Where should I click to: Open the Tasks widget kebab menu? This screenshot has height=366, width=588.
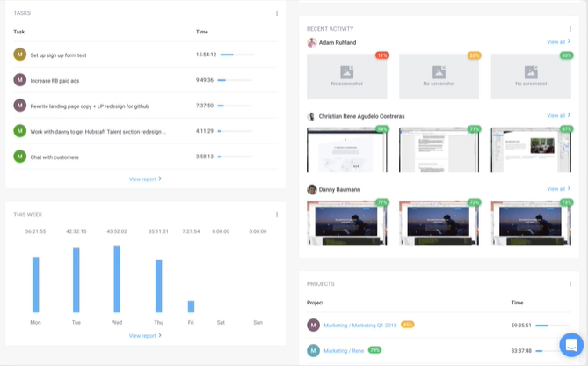(x=277, y=13)
